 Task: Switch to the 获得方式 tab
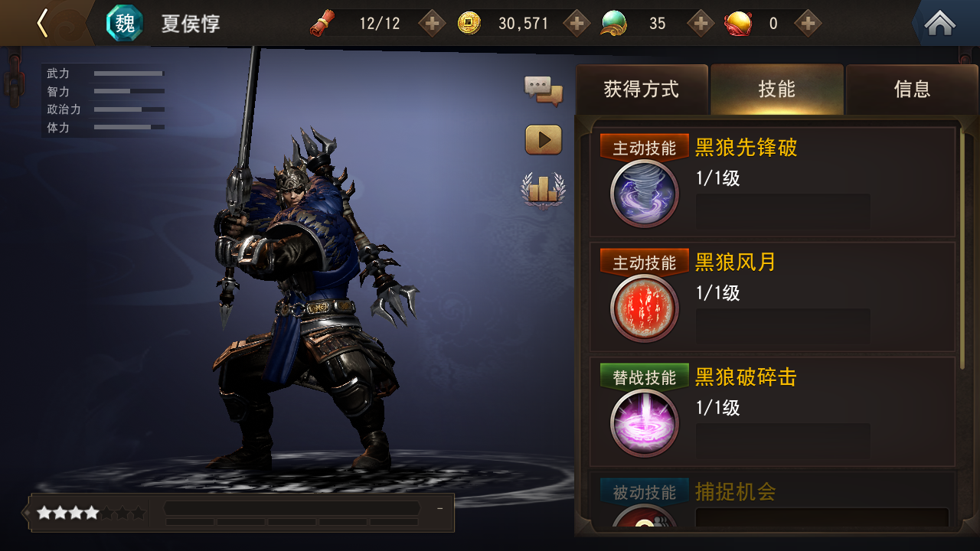pyautogui.click(x=642, y=90)
